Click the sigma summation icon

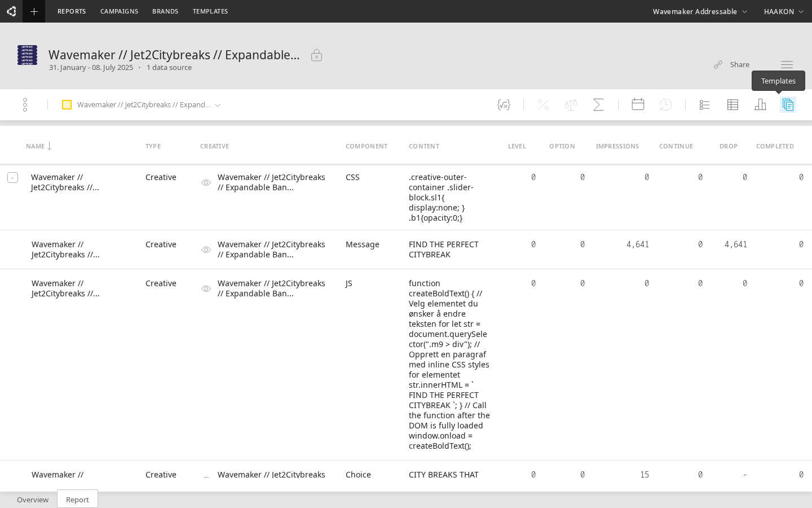[599, 104]
